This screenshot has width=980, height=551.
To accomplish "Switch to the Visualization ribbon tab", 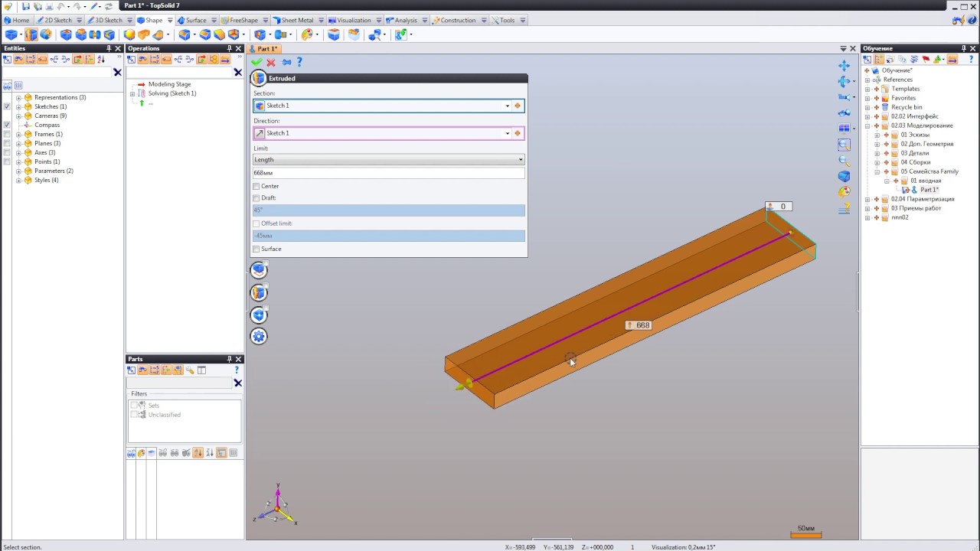I will [354, 20].
